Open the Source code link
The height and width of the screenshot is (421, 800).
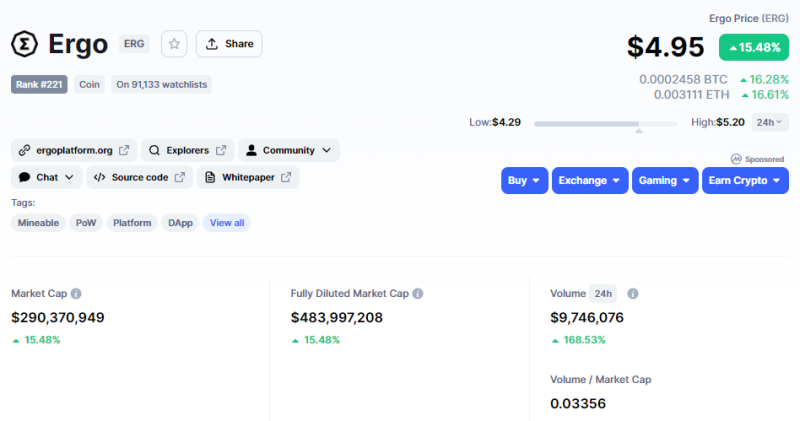point(139,177)
